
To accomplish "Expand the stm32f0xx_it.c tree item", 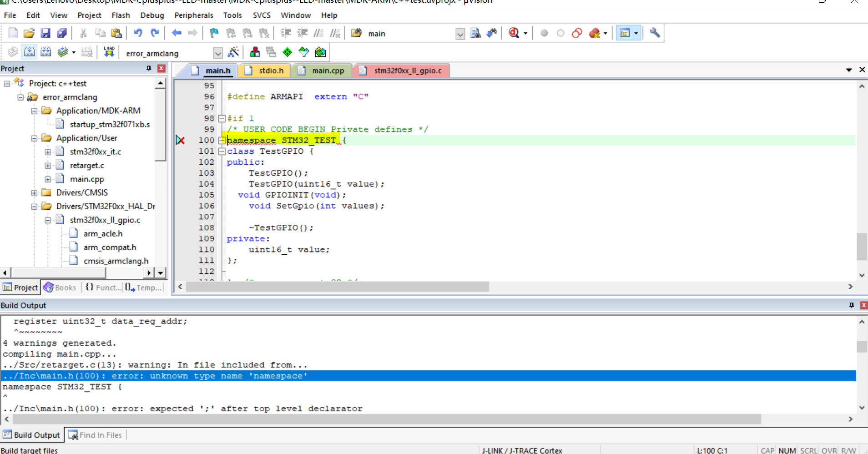I will pos(48,151).
